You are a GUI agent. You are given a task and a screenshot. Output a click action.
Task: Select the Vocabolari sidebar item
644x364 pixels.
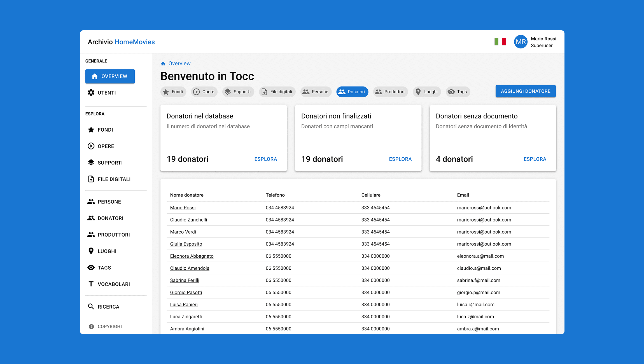(x=113, y=284)
